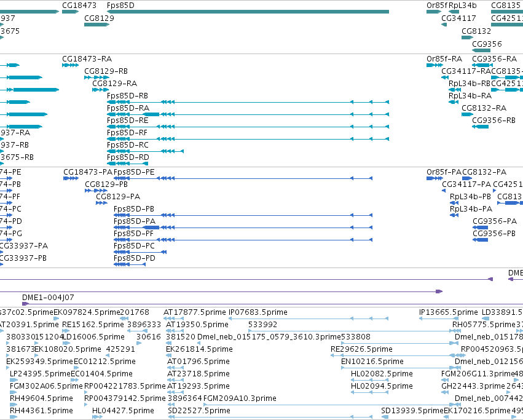Click EST AT19350.5prime
Viewport: 523px width, 420px height.
tap(197, 325)
